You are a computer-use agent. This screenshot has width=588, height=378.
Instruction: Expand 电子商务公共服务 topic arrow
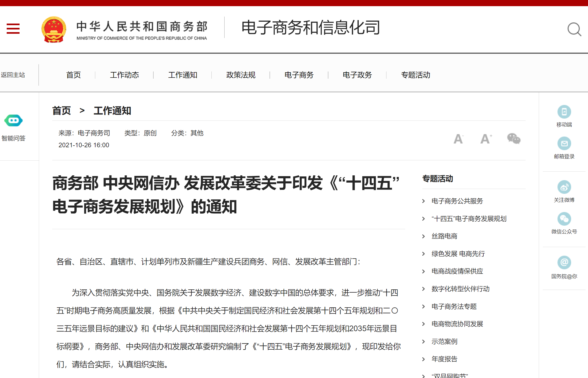423,201
